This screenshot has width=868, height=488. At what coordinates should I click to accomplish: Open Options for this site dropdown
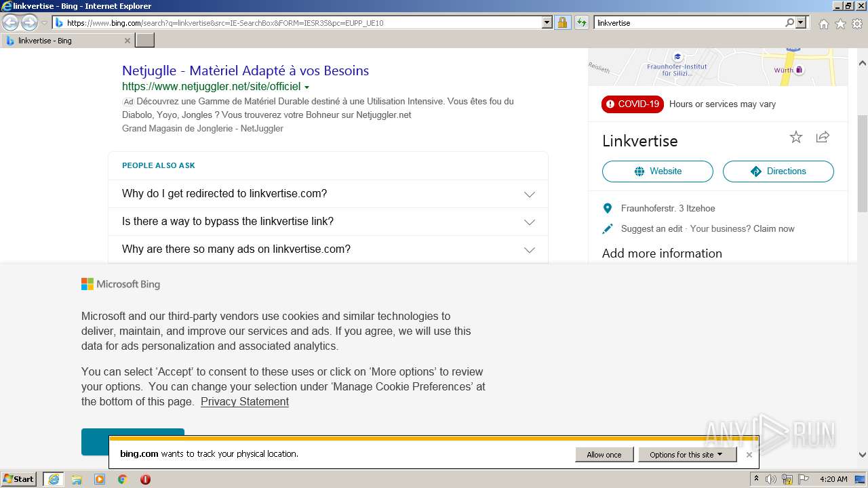tap(687, 455)
